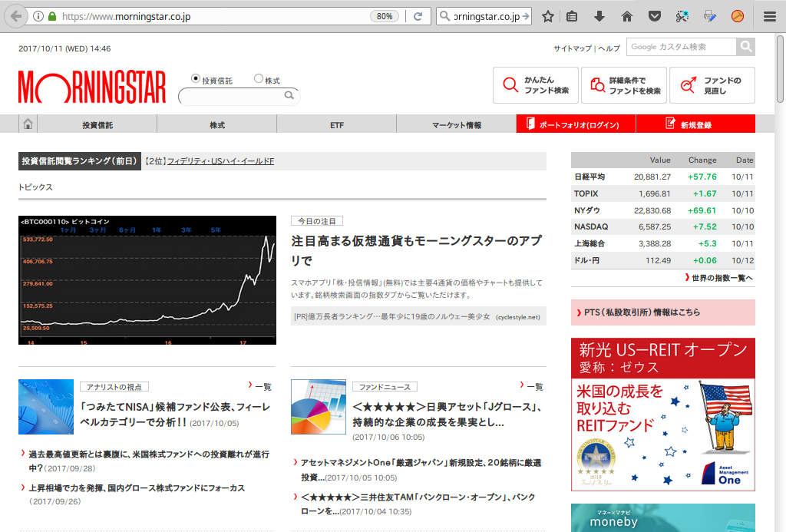Image resolution: width=786 pixels, height=532 pixels.
Task: Click the 日経平均 index row label
Action: [589, 177]
